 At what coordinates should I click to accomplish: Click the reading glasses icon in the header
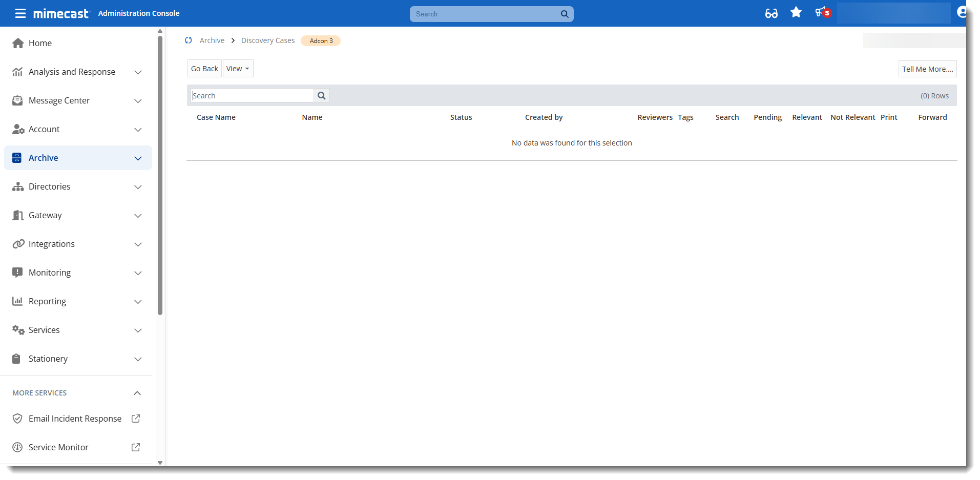(x=770, y=13)
